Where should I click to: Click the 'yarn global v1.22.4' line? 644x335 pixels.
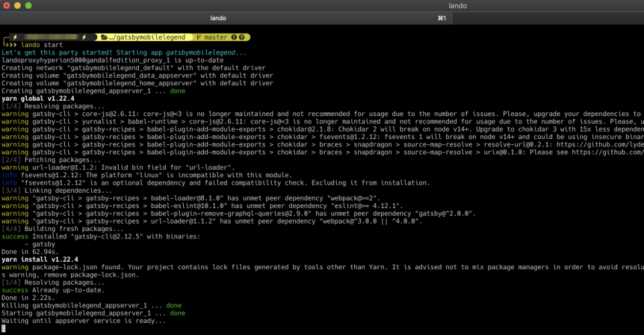click(x=38, y=99)
